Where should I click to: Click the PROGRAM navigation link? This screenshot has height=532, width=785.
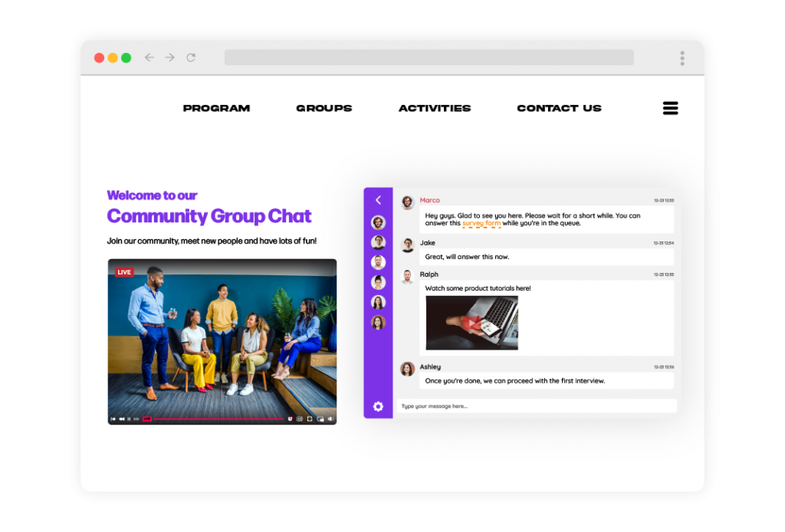pyautogui.click(x=216, y=108)
